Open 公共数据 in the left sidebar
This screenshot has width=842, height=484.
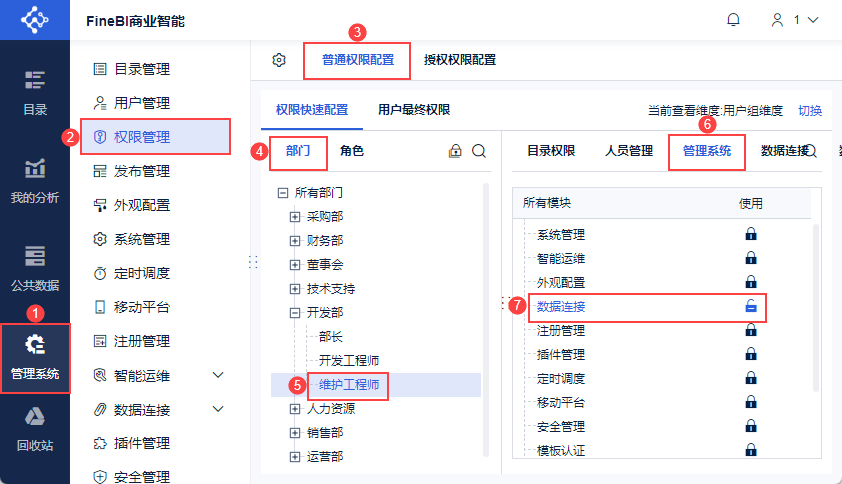tap(35, 266)
